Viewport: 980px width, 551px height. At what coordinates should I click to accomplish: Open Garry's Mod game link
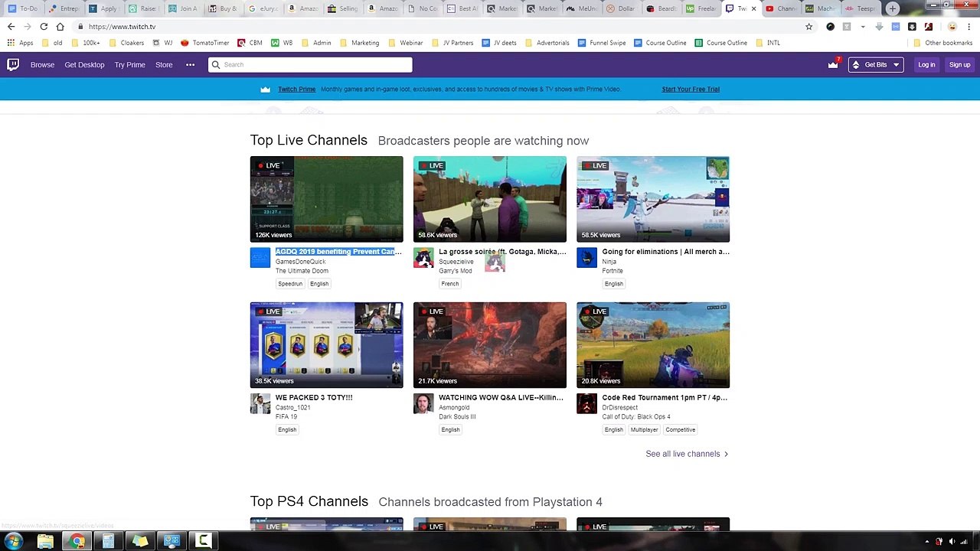click(456, 271)
